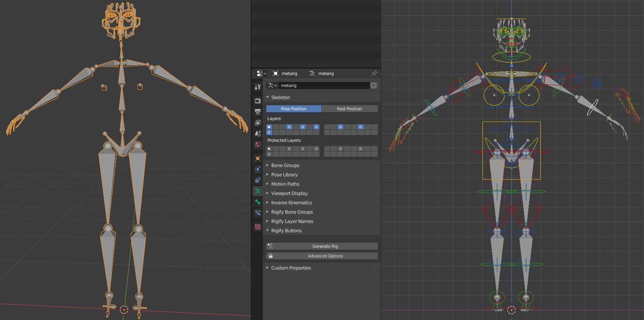The image size is (644, 320).
Task: Open the World properties tab
Action: (257, 144)
